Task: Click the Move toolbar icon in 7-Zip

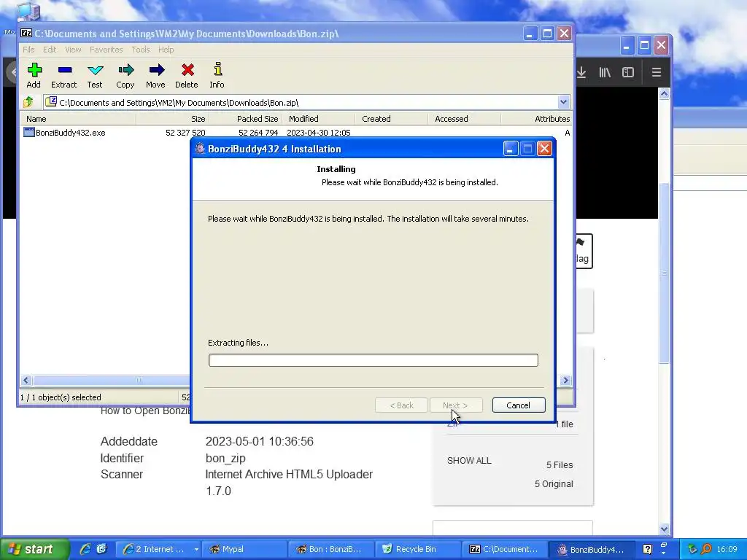Action: point(156,71)
